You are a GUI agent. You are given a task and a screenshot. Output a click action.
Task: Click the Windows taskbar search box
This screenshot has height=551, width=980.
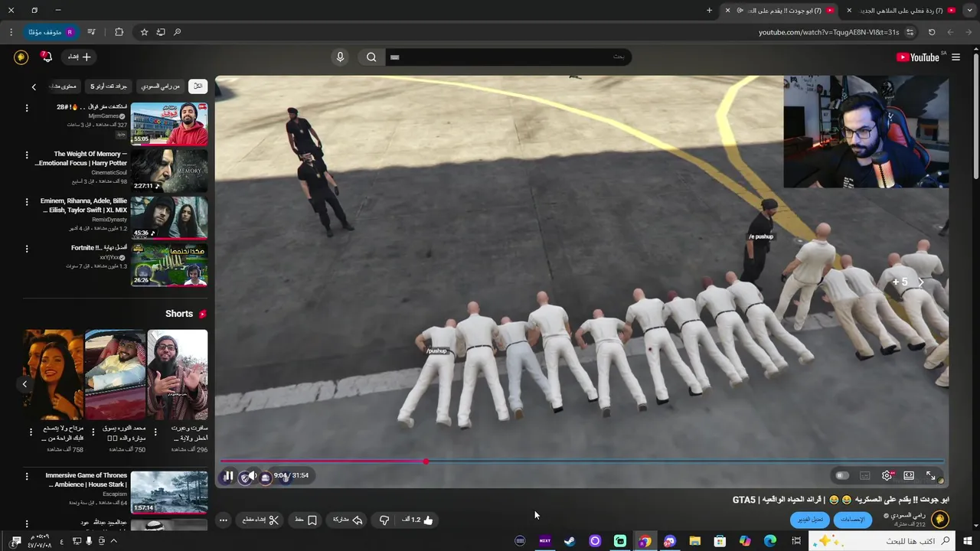coord(881,541)
